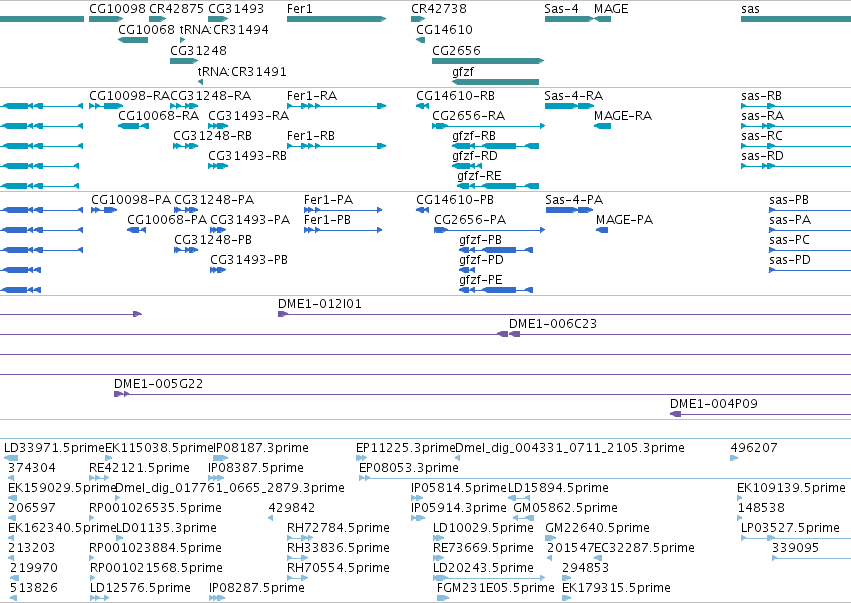Select the CG31493-RB transcript label
Viewport: 851px width, 603px height.
[x=247, y=156]
